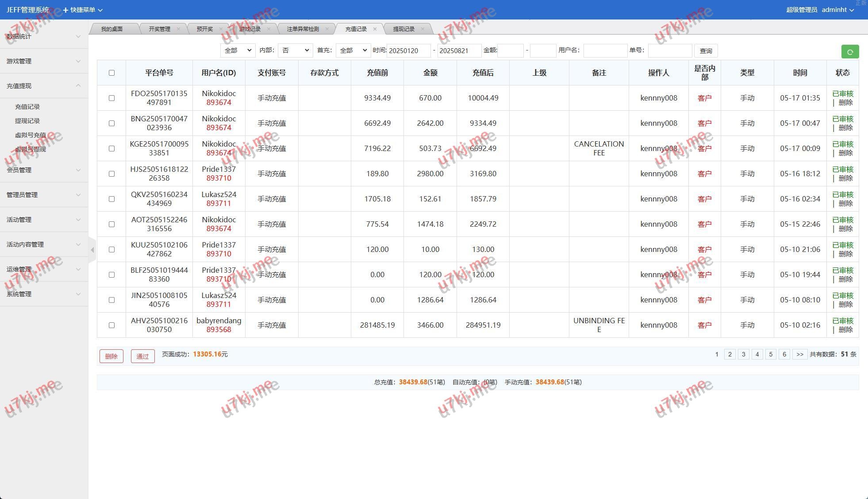
Task: Check the row for babyrendang deposit
Action: coord(111,325)
